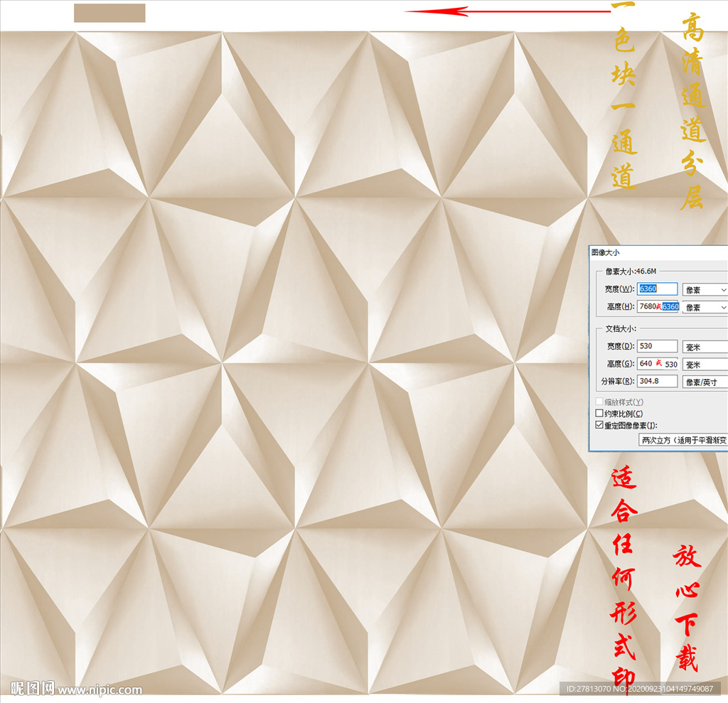Image resolution: width=728 pixels, height=703 pixels.
Task: Click the 宽度(D) document width field
Action: pyautogui.click(x=657, y=346)
